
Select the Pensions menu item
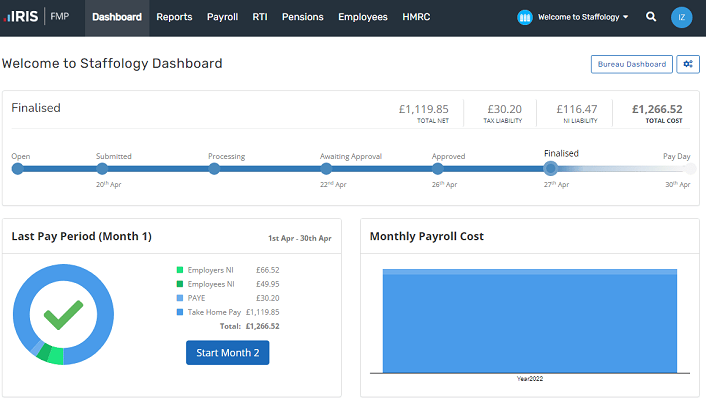(x=302, y=17)
